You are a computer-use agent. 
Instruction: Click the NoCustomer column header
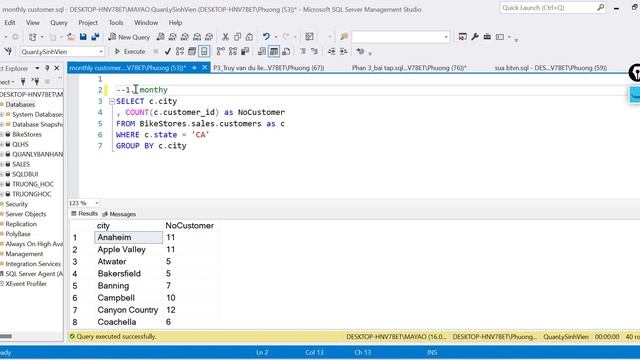(x=189, y=225)
